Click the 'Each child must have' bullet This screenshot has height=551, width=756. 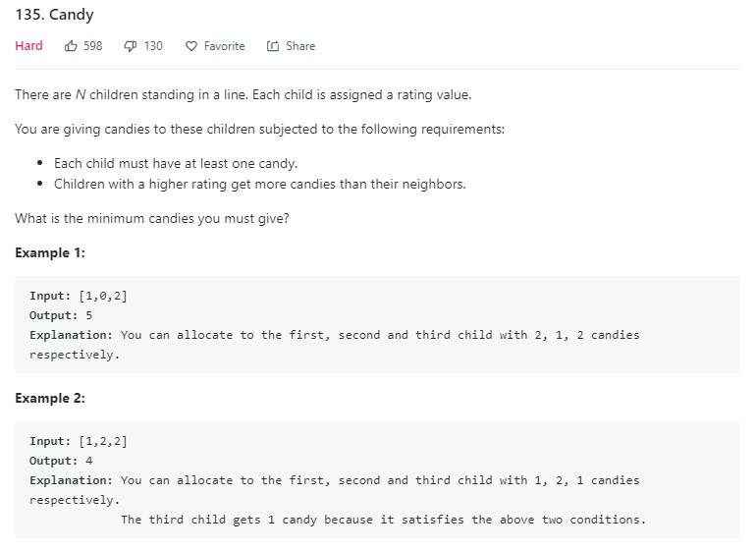point(176,164)
